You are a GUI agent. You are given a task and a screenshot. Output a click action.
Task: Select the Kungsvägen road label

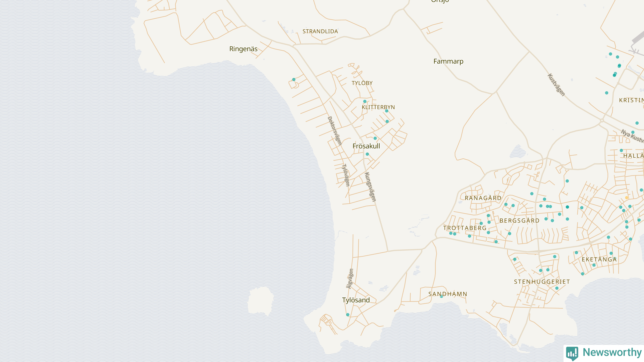point(370,187)
